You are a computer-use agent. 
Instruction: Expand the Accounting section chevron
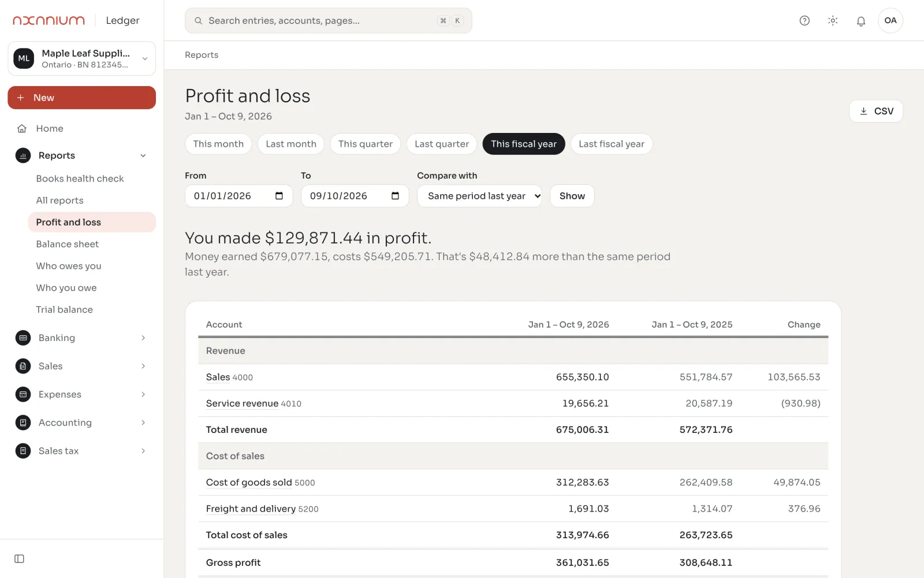[143, 423]
